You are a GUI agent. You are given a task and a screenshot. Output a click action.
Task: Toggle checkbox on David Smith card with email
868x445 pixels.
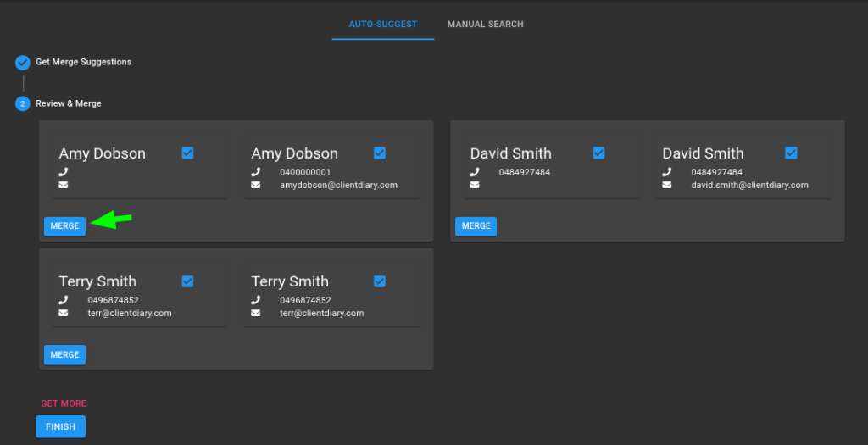click(x=791, y=153)
